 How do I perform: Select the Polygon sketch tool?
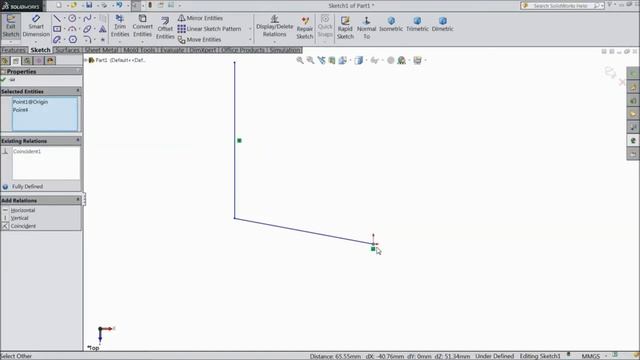[73, 40]
